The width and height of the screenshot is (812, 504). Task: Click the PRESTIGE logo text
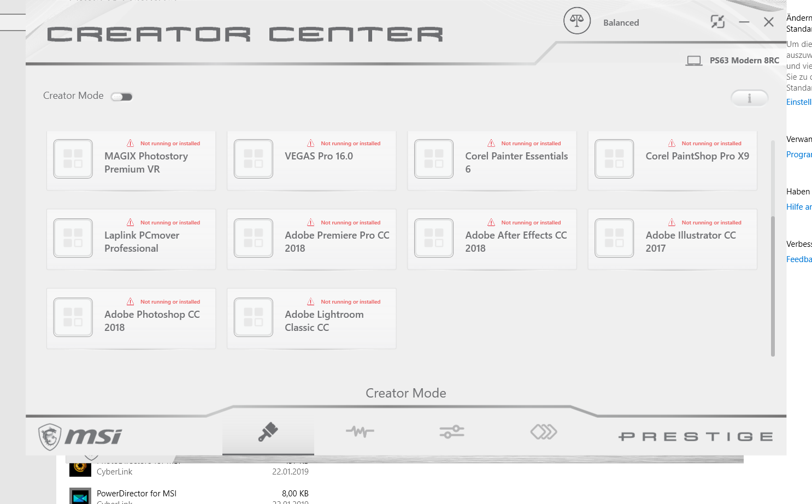click(696, 437)
